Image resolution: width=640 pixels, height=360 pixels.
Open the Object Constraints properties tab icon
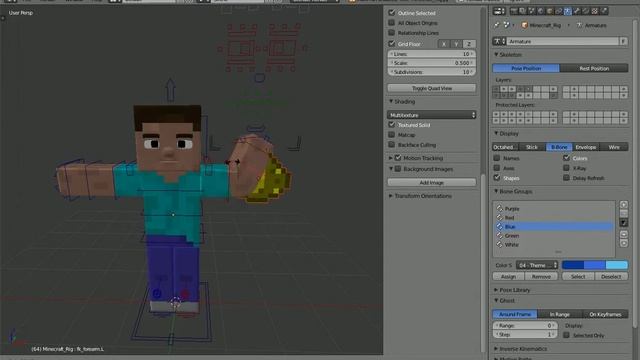pos(559,11)
